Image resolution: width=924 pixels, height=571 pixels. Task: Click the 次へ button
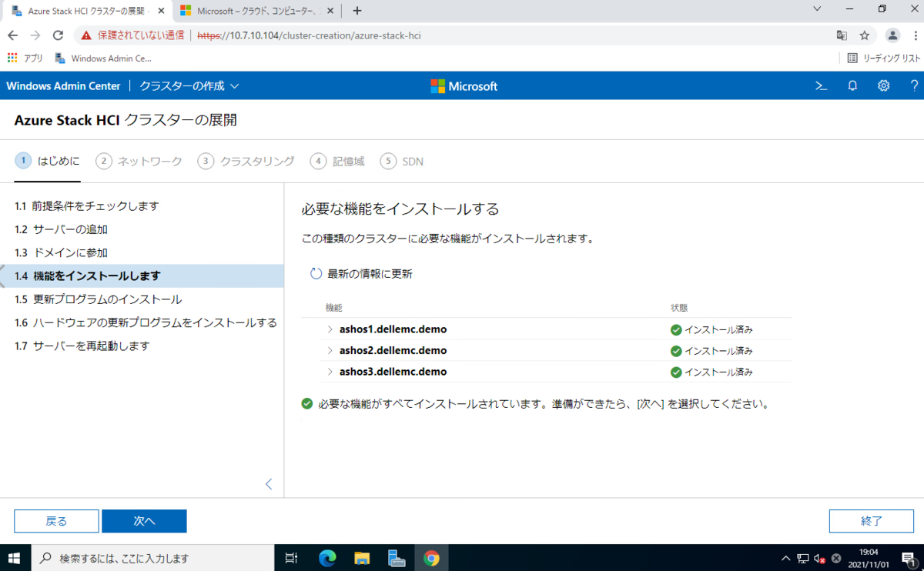144,521
